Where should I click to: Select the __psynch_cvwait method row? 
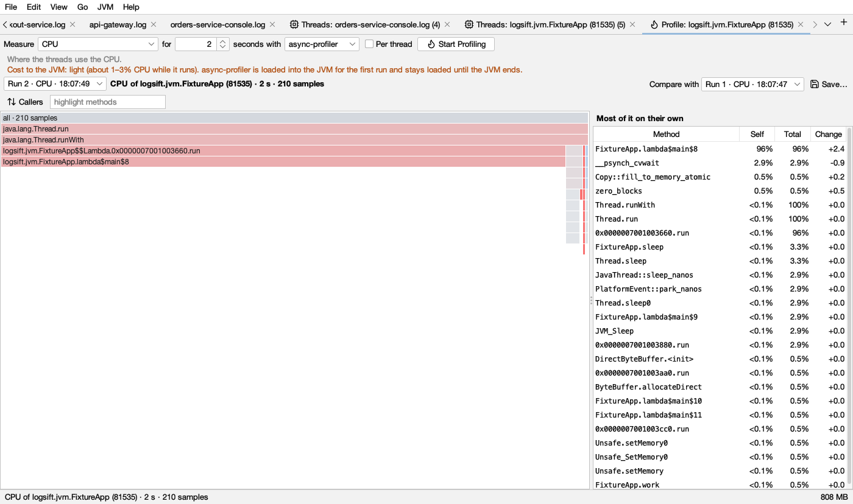[720, 163]
